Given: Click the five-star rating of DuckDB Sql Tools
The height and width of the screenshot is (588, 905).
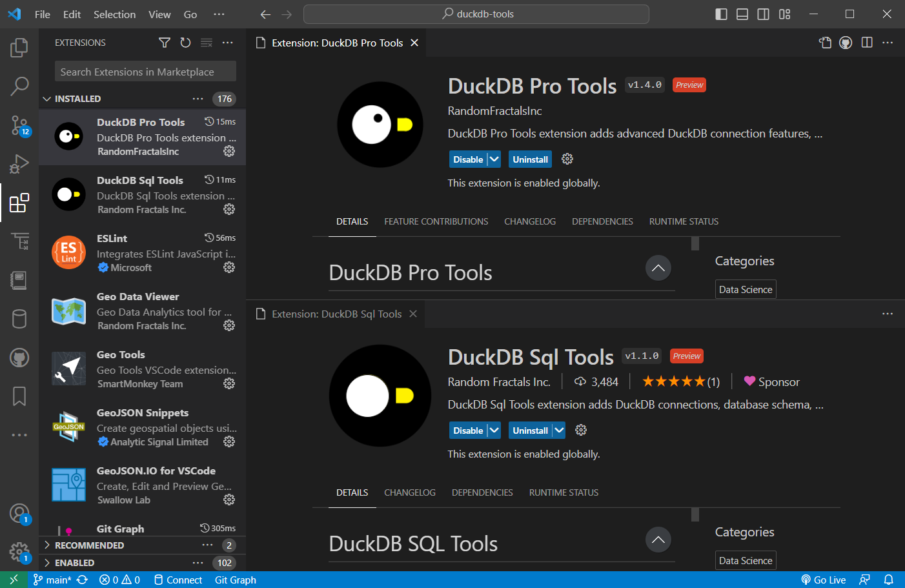Looking at the screenshot, I should (x=681, y=381).
